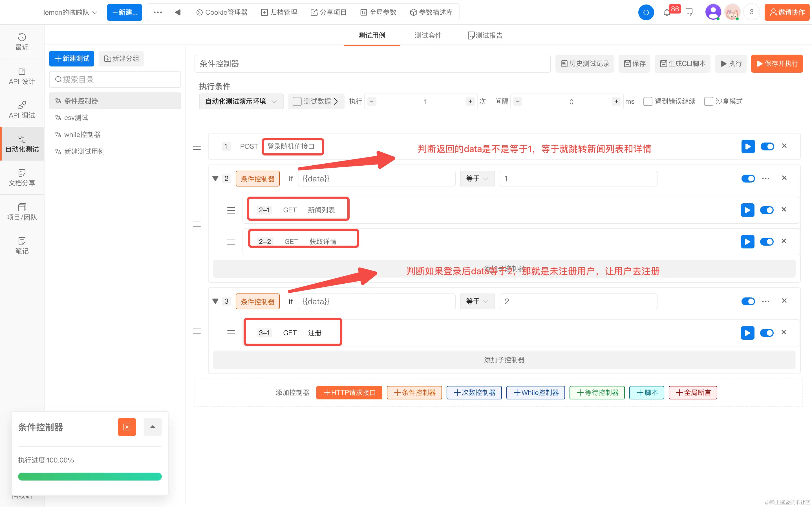The image size is (812, 507).
Task: Open the 自动化测试 sidebar section
Action: (x=22, y=144)
